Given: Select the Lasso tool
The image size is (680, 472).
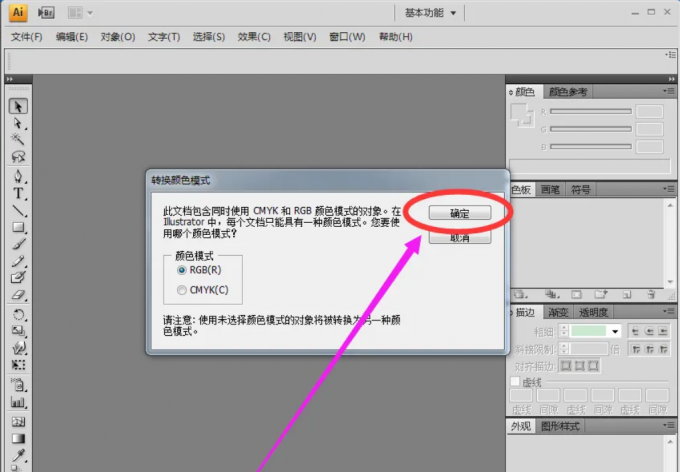Looking at the screenshot, I should (x=18, y=156).
